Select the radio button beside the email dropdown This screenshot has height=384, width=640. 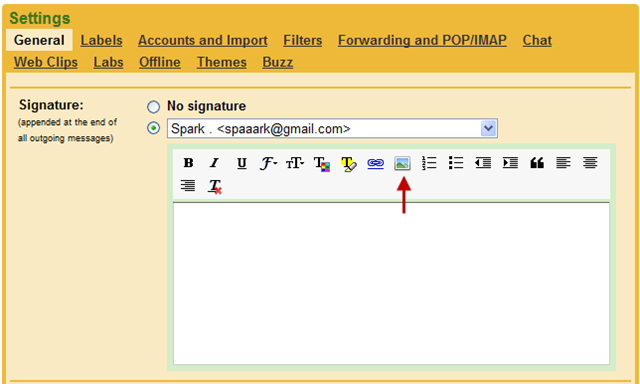click(153, 128)
